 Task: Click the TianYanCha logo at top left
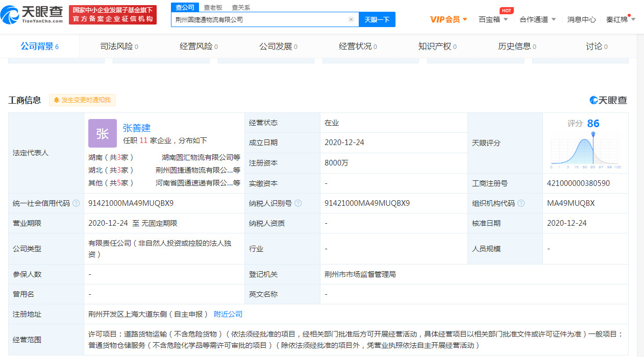[32, 15]
